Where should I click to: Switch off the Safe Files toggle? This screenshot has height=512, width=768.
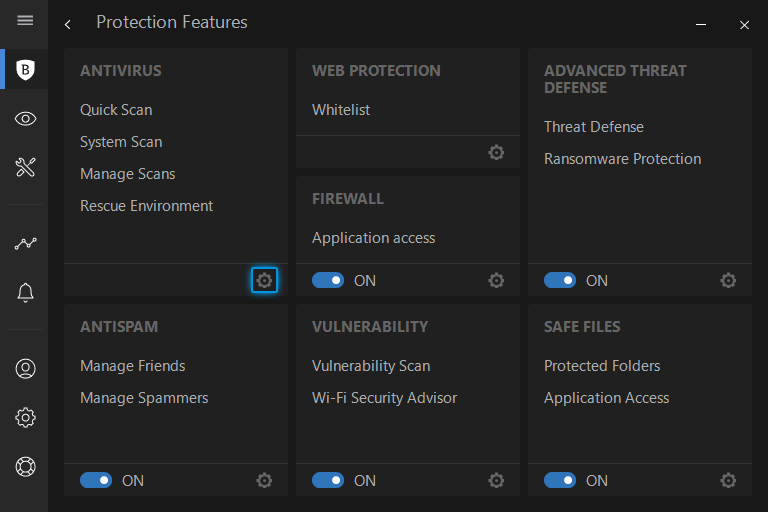[x=560, y=480]
